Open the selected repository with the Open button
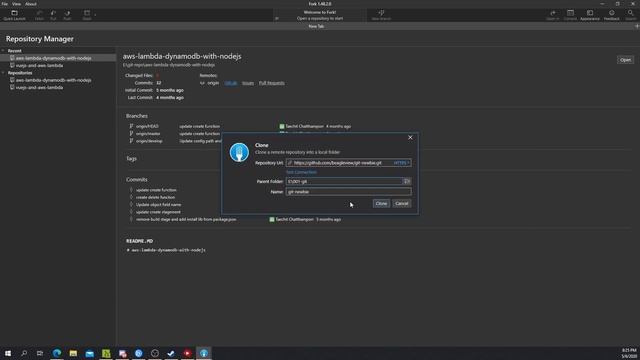The height and width of the screenshot is (360, 640). click(625, 60)
